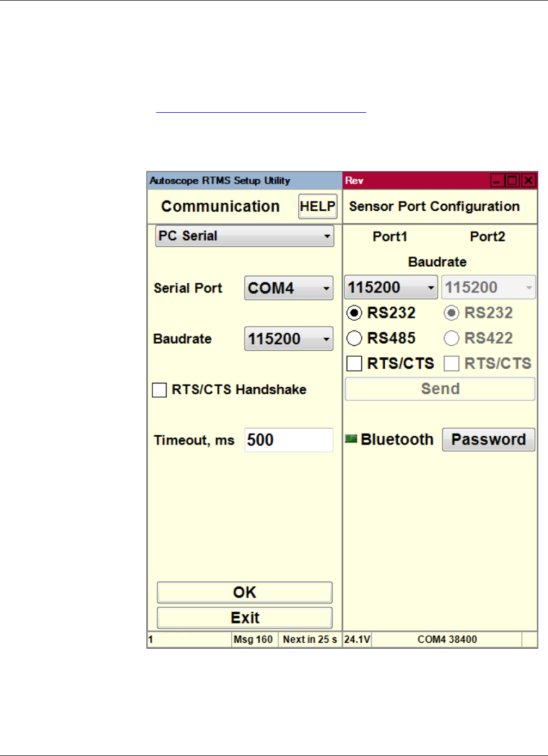Select the Port2 RS422 radio button
This screenshot has height=756, width=548.
(452, 338)
